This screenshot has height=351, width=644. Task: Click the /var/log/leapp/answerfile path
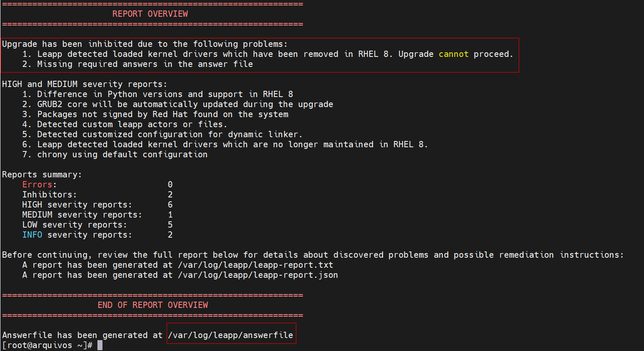(230, 335)
